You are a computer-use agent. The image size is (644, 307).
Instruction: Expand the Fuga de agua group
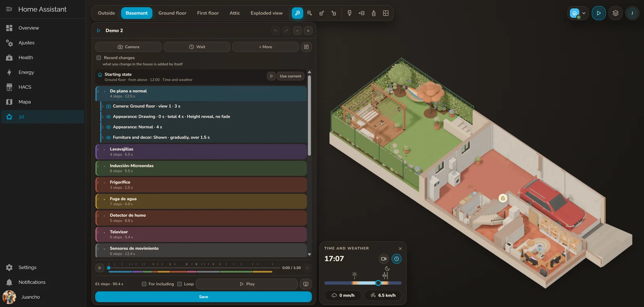click(105, 199)
